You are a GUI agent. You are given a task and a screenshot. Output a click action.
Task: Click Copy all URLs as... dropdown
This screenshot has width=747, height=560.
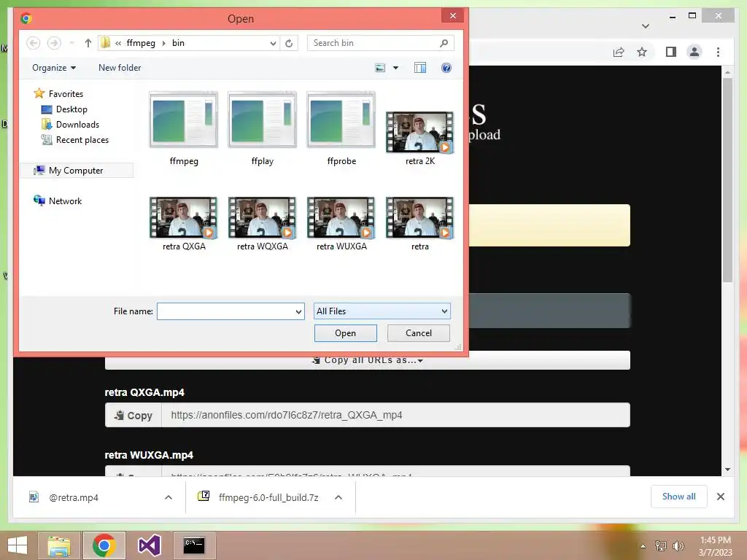coord(368,360)
